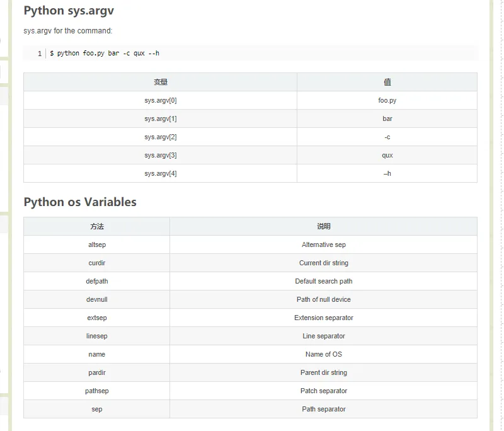504x431 pixels.
Task: Click the 方法 column header
Action: pos(96,226)
